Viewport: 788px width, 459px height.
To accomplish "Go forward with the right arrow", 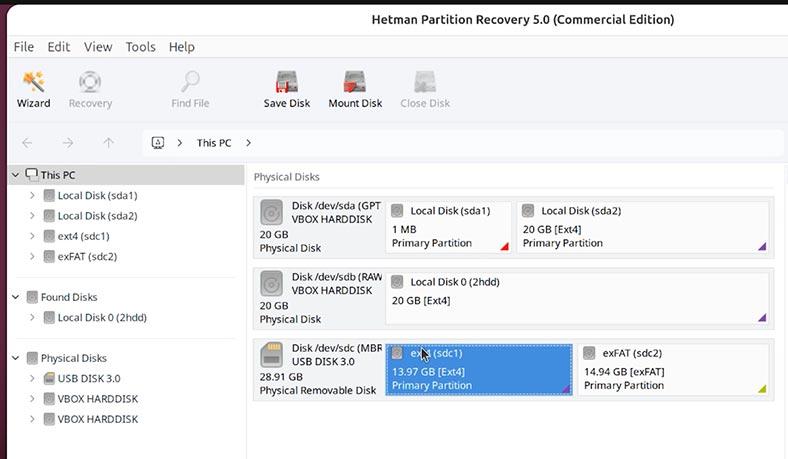I will click(68, 143).
